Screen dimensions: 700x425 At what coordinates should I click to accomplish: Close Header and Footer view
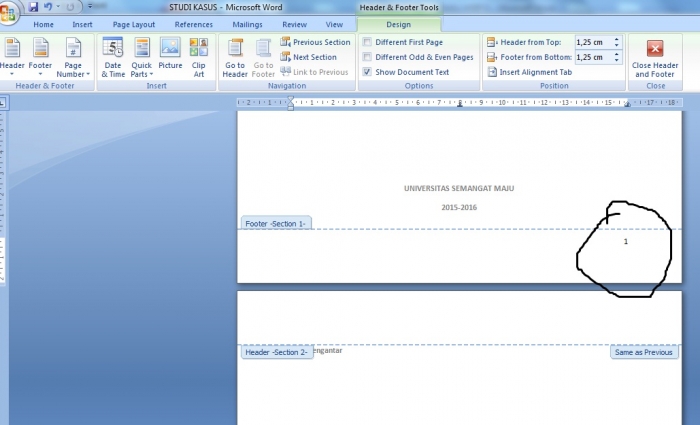(x=655, y=58)
